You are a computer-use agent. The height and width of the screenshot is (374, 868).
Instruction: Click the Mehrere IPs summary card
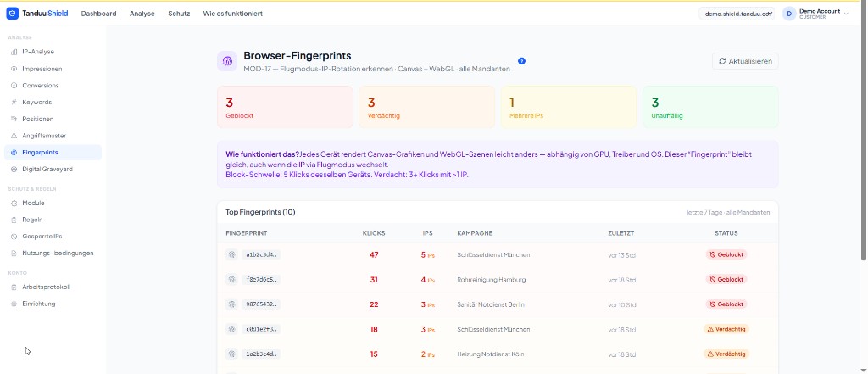(x=569, y=107)
